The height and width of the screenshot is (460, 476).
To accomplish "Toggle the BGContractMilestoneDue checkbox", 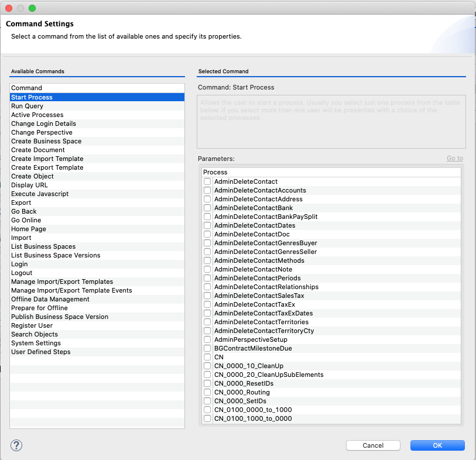I will click(x=207, y=348).
